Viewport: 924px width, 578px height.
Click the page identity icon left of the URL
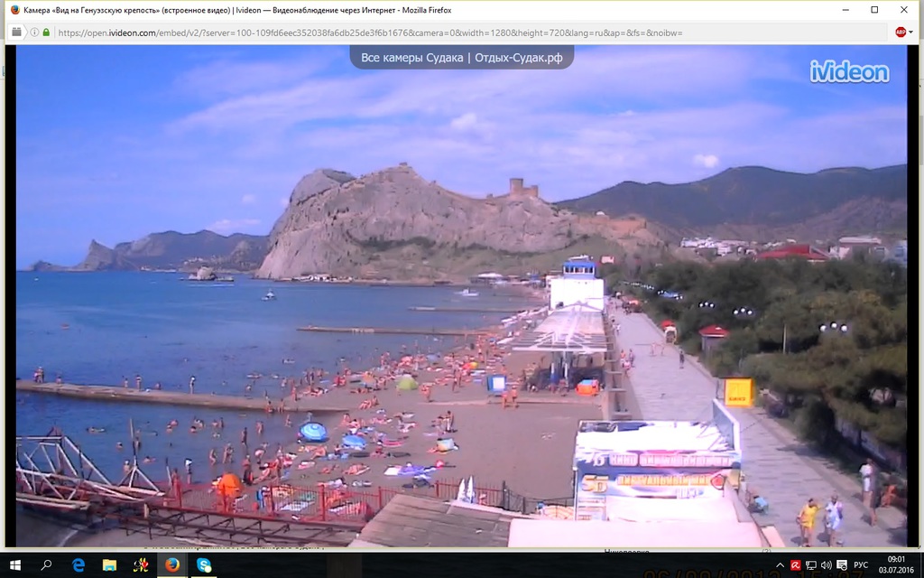(16, 32)
